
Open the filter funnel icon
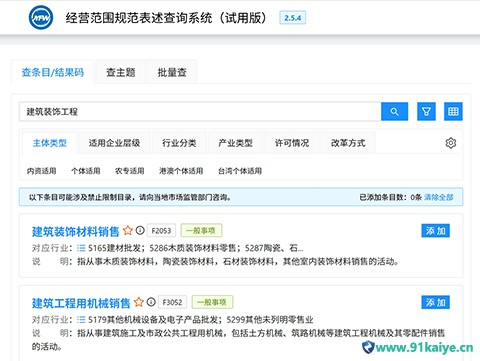coord(426,111)
